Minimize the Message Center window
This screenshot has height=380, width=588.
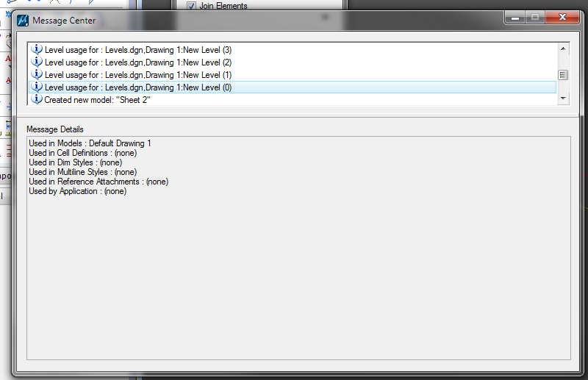[x=515, y=17]
